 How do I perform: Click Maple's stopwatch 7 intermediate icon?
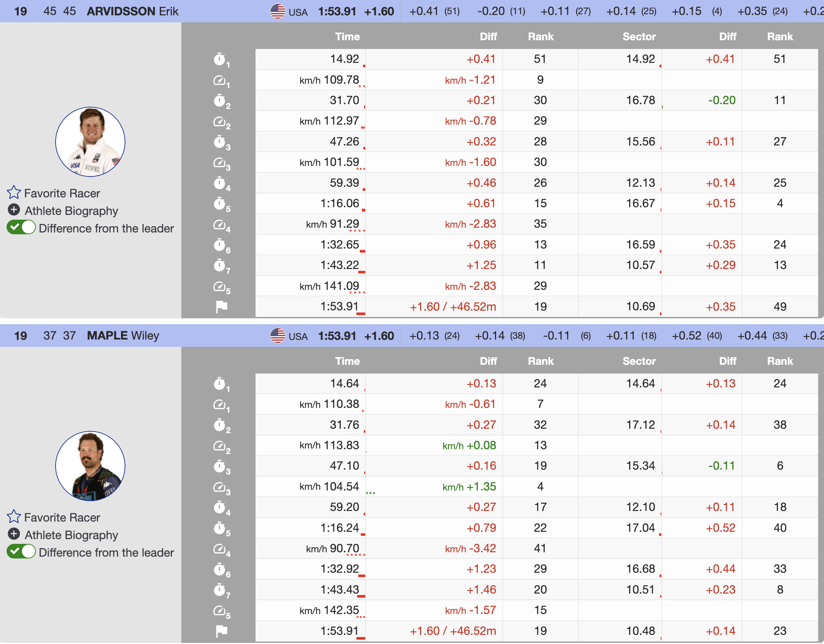(220, 590)
